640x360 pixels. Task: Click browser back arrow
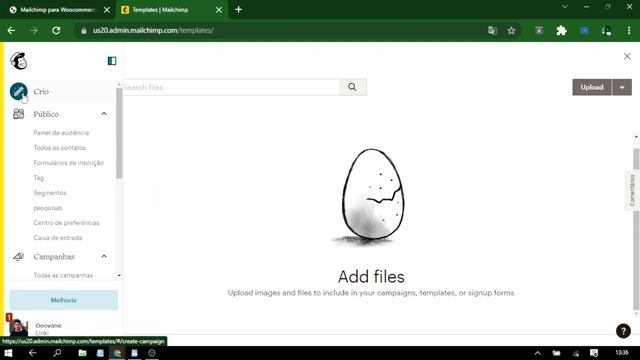(x=11, y=31)
